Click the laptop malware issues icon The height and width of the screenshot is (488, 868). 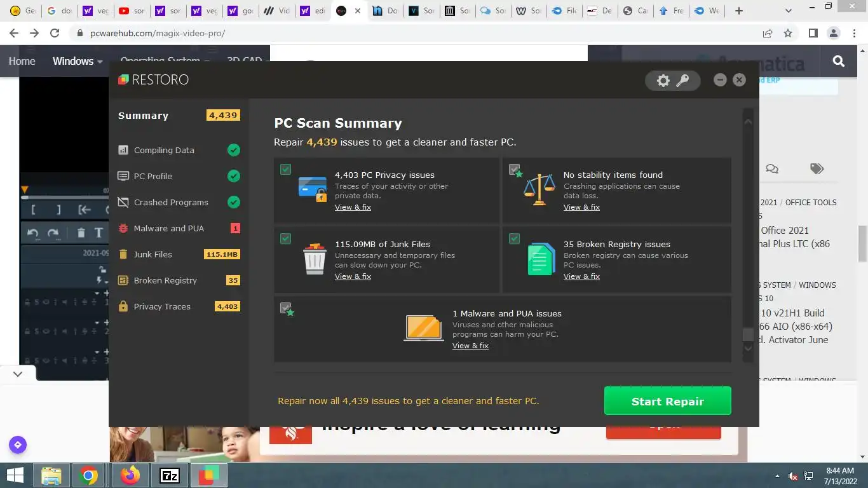pos(424,328)
